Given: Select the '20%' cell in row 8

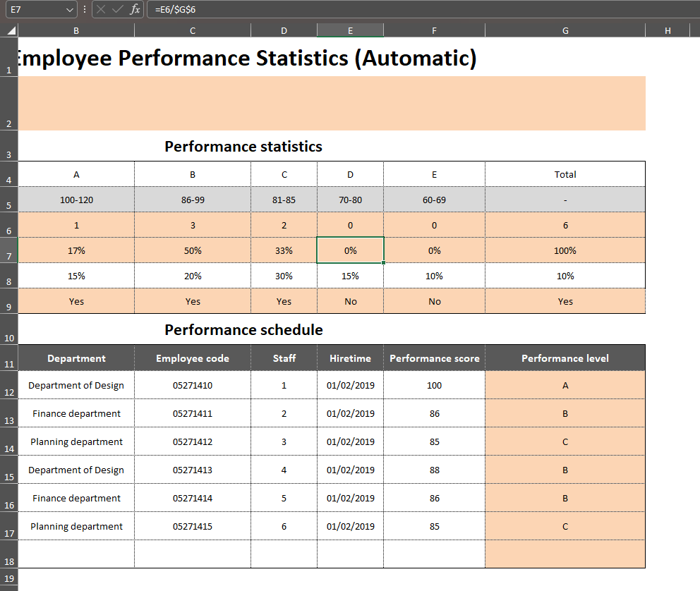Looking at the screenshot, I should click(x=193, y=276).
